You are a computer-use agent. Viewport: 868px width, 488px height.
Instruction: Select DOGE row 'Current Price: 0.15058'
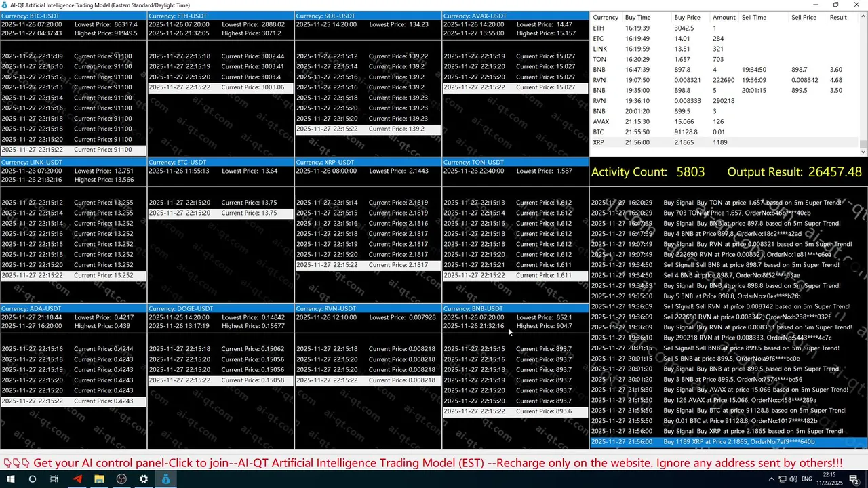click(220, 380)
